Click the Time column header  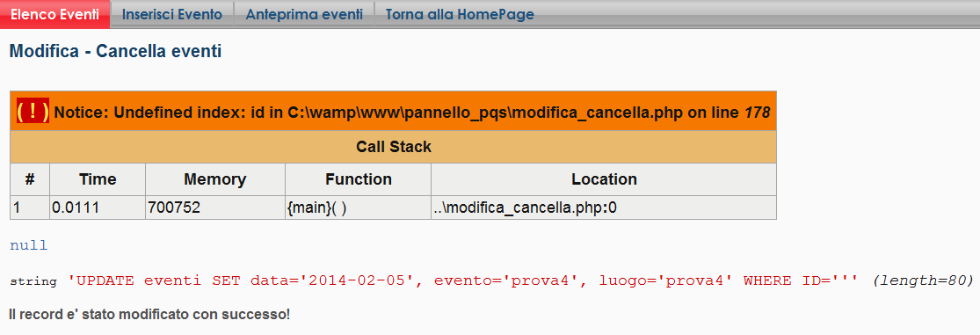click(98, 179)
